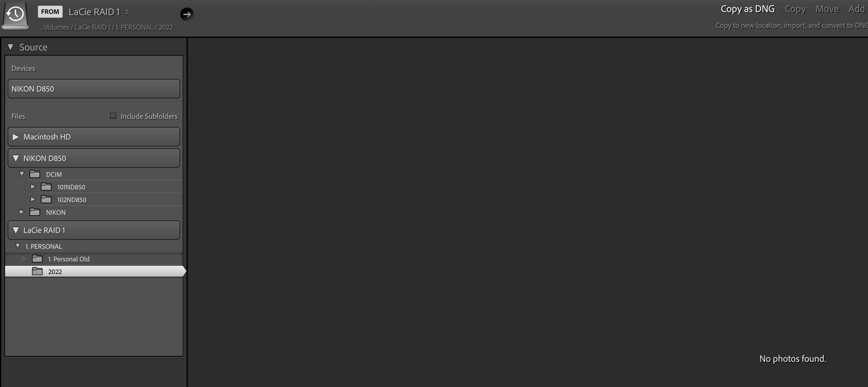Collapse the NIKON D850 files volume
868x387 pixels.
pyautogui.click(x=15, y=158)
